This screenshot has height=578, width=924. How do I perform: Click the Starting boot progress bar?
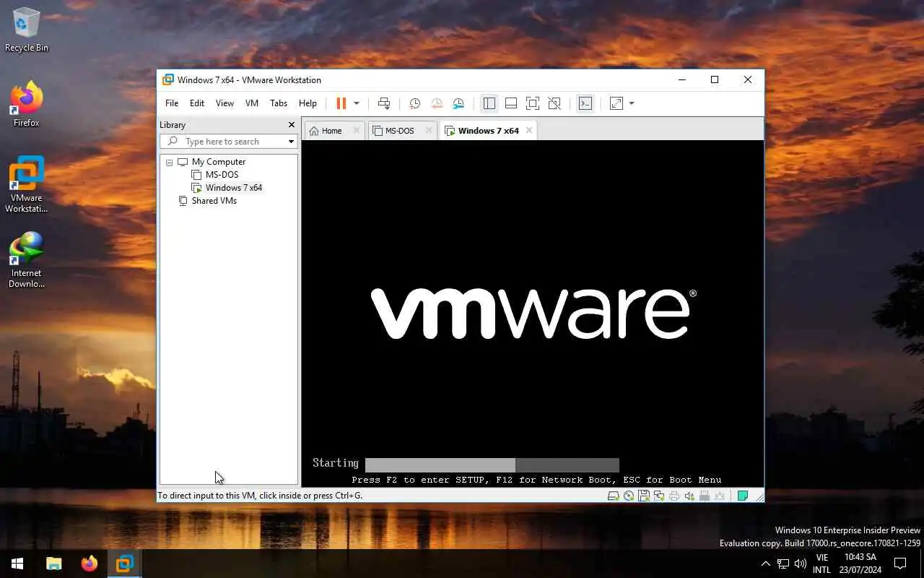pos(492,465)
